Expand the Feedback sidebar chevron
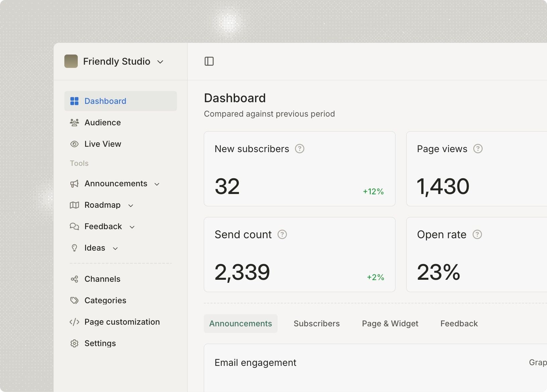547x392 pixels. 132,227
